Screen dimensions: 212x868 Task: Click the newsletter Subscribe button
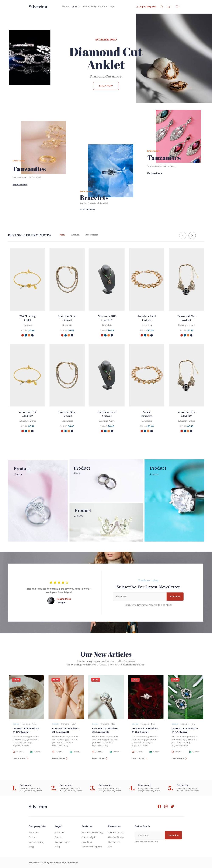click(x=175, y=596)
